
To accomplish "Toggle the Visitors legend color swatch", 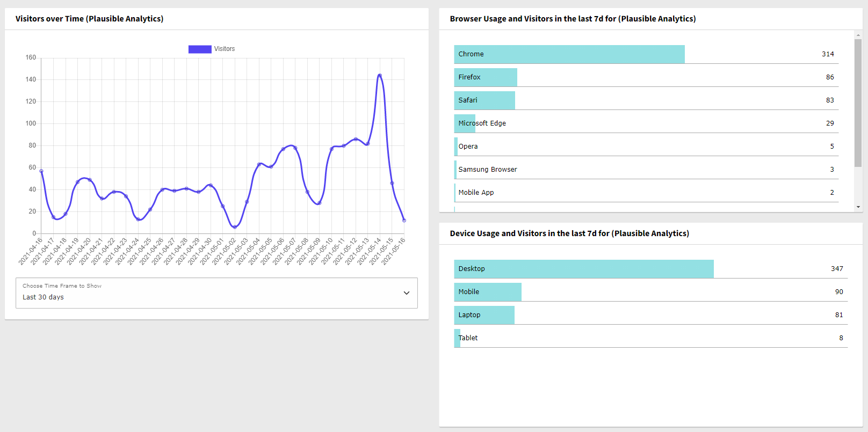I will click(200, 49).
